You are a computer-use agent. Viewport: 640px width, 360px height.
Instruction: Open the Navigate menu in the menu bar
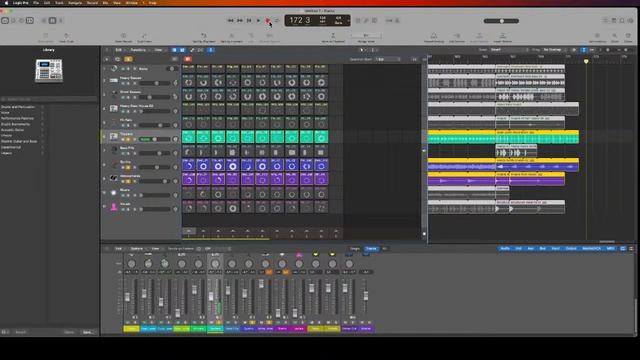click(75, 2)
